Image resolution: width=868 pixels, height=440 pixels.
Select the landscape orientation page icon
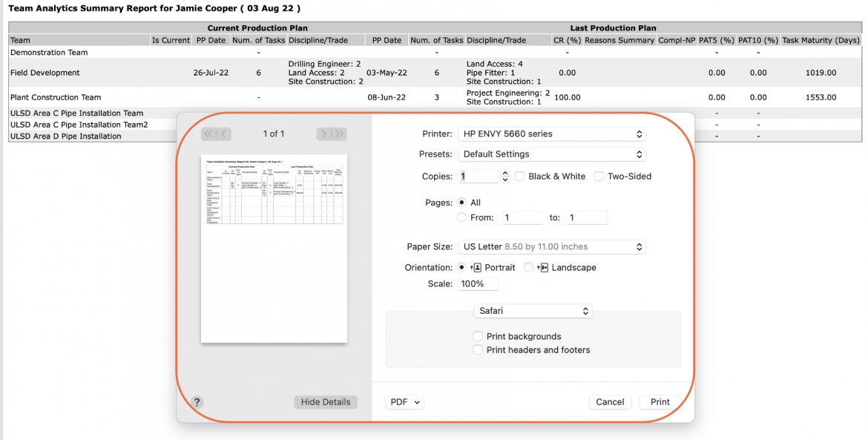(543, 268)
